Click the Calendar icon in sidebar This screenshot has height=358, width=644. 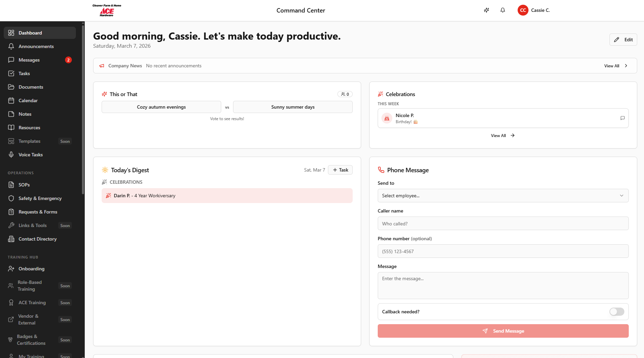tap(11, 100)
